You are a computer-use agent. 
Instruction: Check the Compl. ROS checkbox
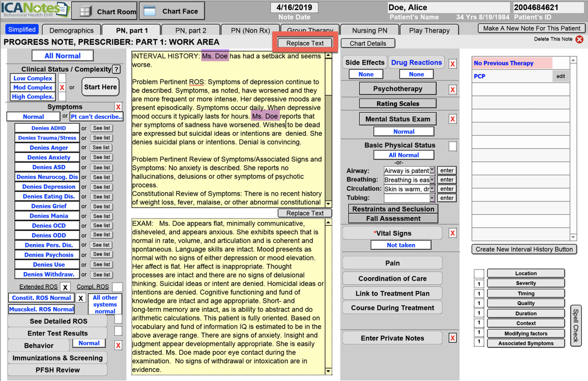click(x=117, y=287)
